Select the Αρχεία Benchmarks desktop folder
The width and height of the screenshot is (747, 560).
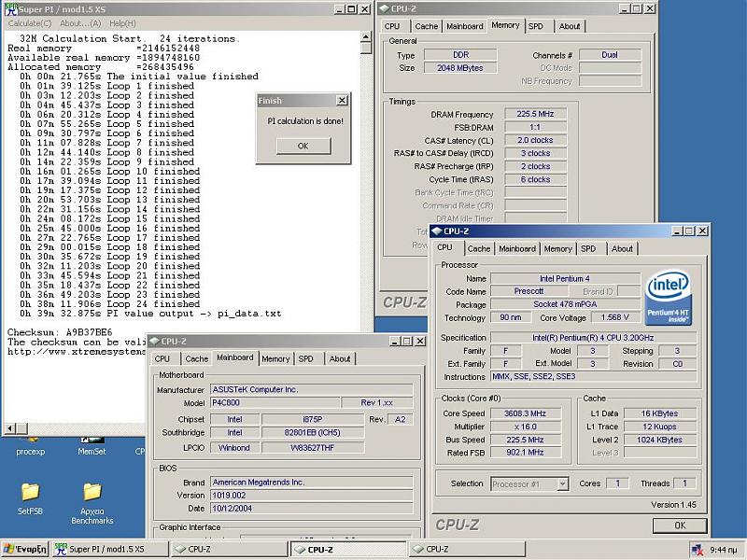pyautogui.click(x=92, y=504)
